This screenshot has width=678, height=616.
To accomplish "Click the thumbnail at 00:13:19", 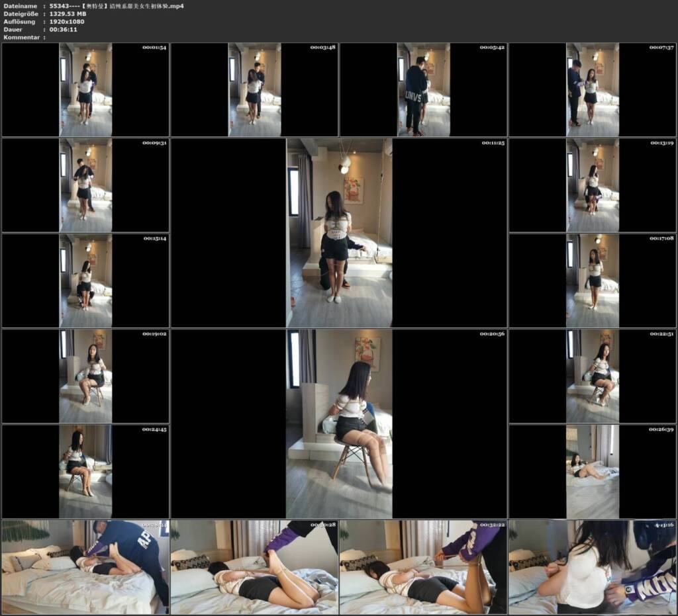I will coord(593,185).
